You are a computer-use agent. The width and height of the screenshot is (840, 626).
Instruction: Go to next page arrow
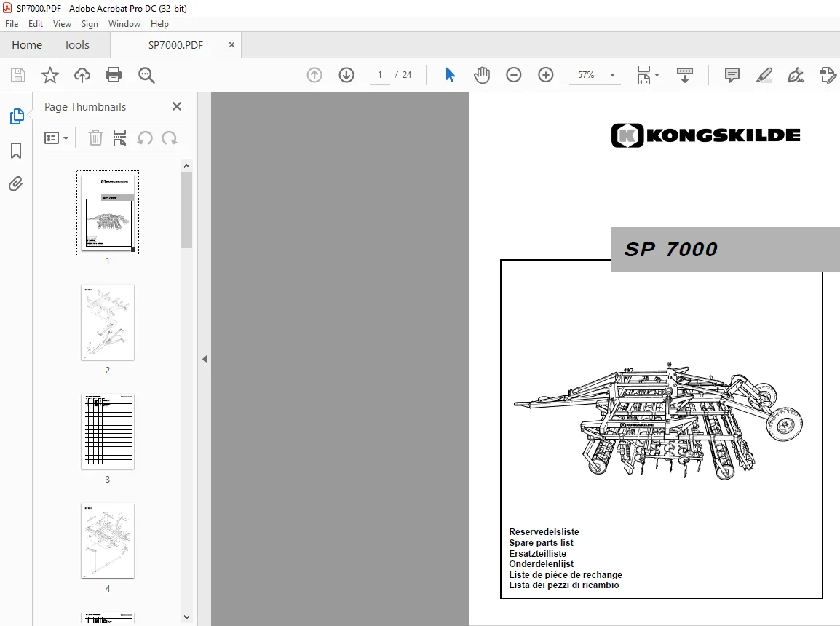[x=346, y=75]
